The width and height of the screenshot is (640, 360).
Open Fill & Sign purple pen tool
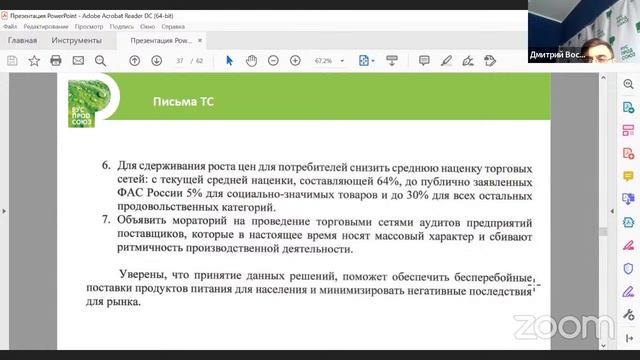[629, 291]
